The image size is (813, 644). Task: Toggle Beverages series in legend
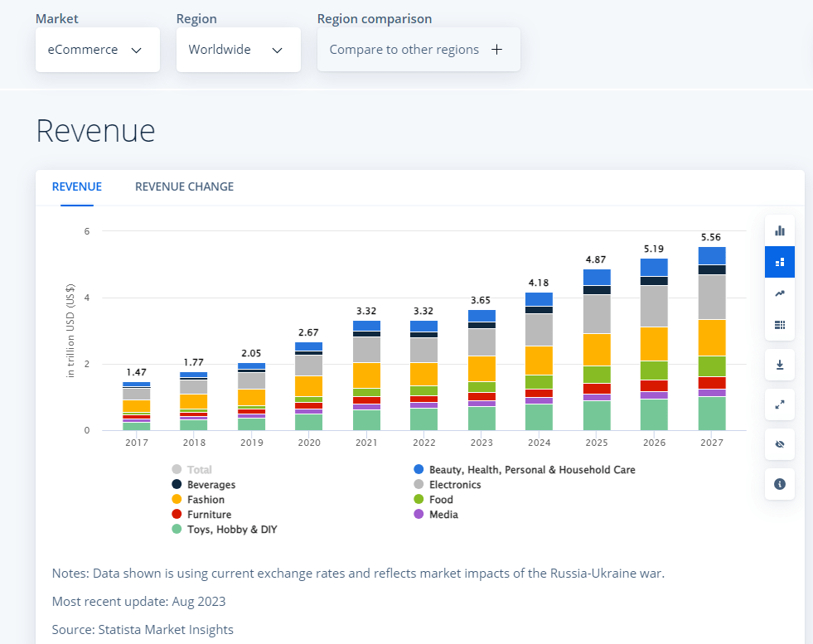coord(211,485)
